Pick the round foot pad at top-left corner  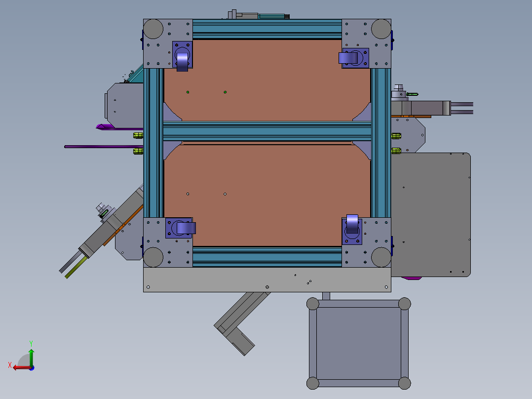pos(153,29)
